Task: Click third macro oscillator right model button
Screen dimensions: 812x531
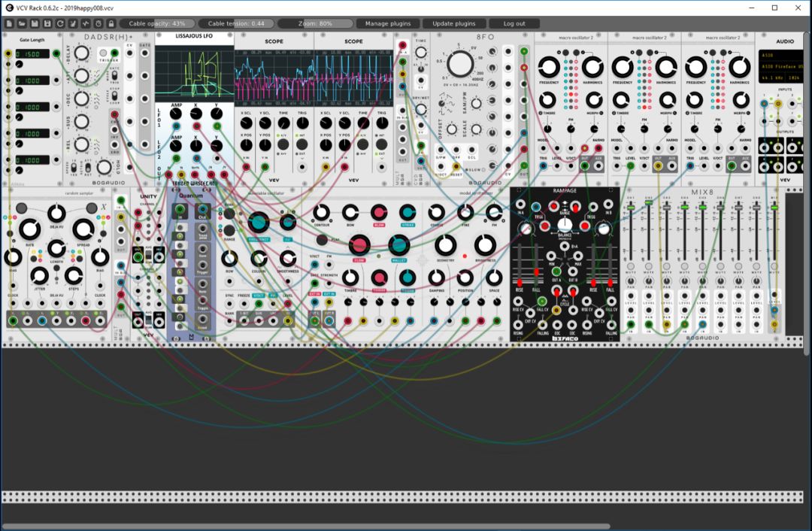Action: click(723, 53)
